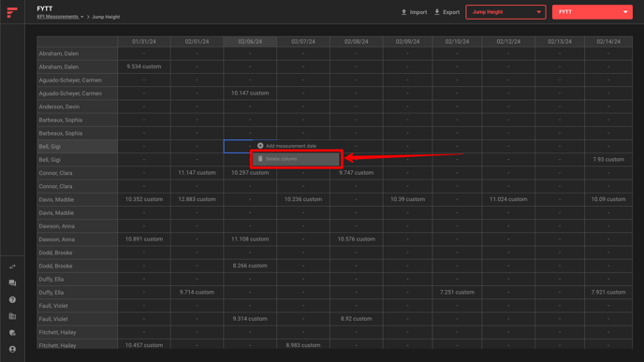
Task: Select the 01/31/24 column header
Action: (144, 41)
